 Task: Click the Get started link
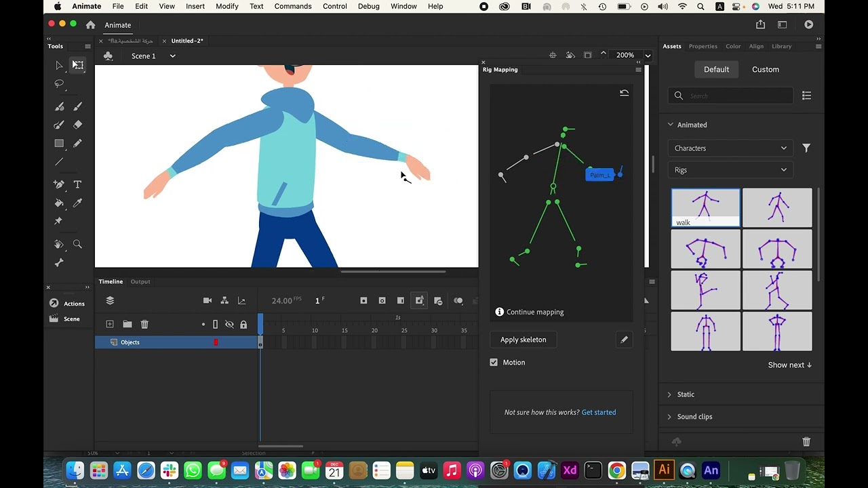599,412
